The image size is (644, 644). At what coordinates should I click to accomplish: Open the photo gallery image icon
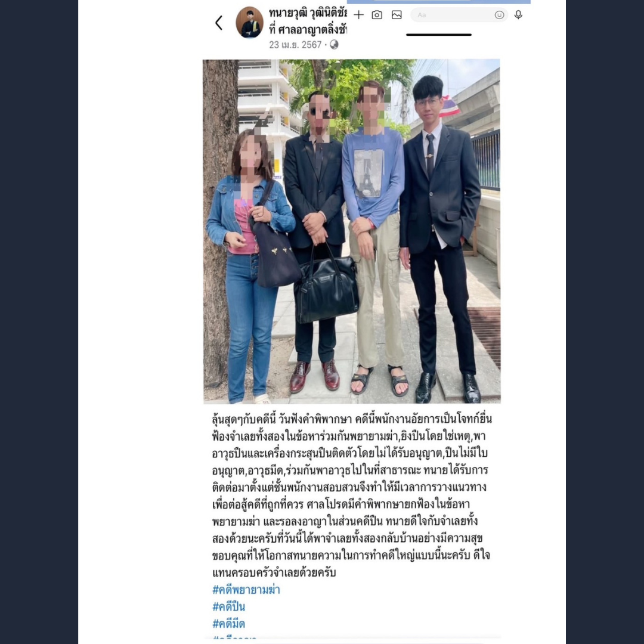coord(397,15)
